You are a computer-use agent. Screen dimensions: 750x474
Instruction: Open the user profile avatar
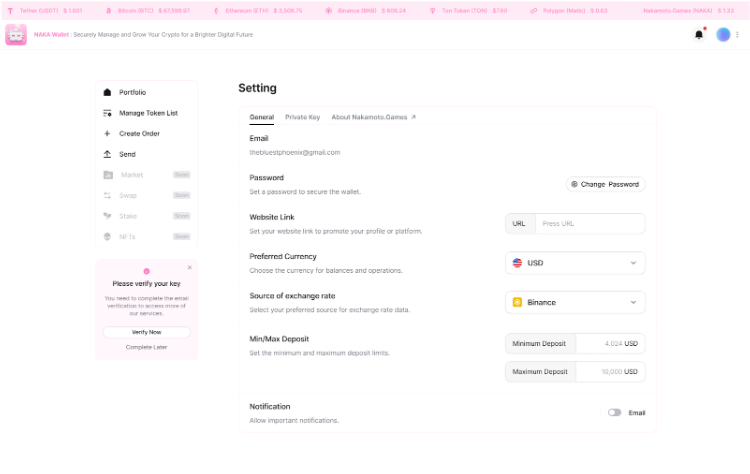[723, 34]
